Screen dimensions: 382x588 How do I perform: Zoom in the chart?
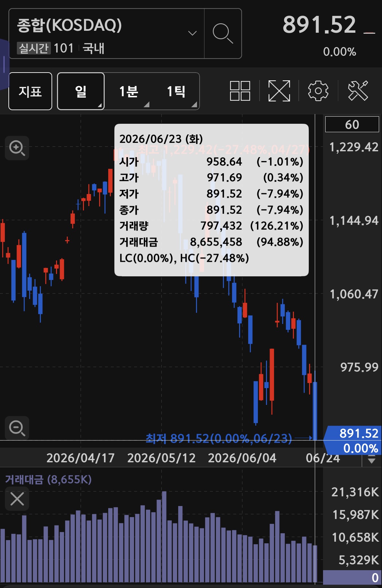17,148
